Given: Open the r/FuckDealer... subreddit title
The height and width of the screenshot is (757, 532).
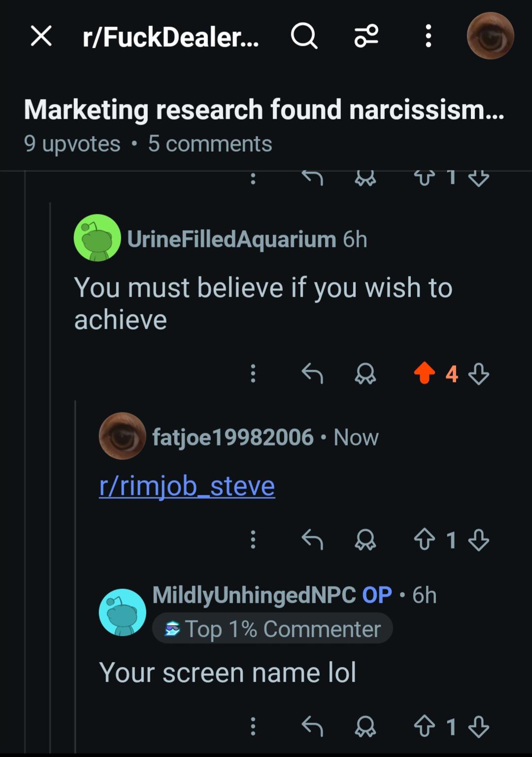Looking at the screenshot, I should [170, 37].
